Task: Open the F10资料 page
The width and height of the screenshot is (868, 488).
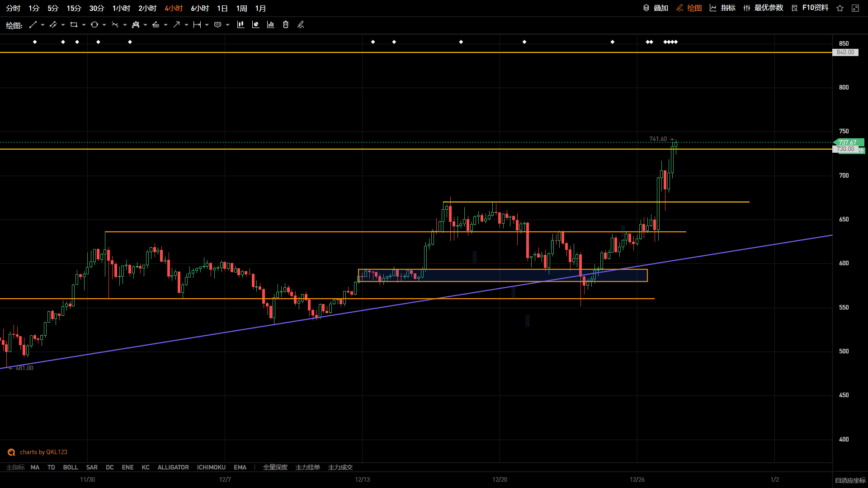Action: pyautogui.click(x=810, y=8)
